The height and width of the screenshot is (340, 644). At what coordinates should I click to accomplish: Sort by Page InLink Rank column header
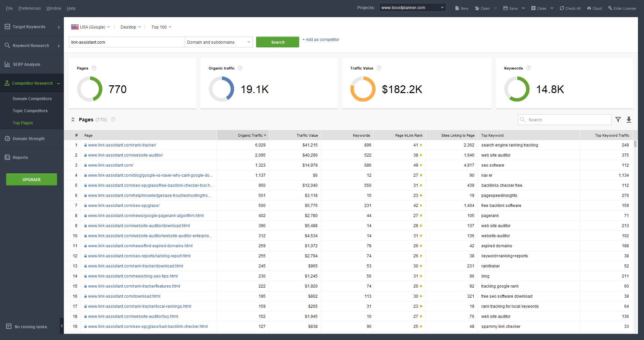(x=399, y=135)
